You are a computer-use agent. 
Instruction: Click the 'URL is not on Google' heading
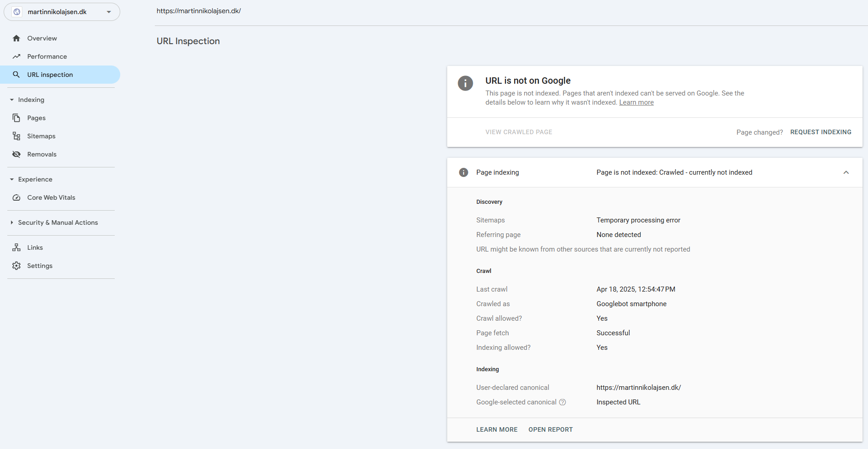[x=528, y=81]
